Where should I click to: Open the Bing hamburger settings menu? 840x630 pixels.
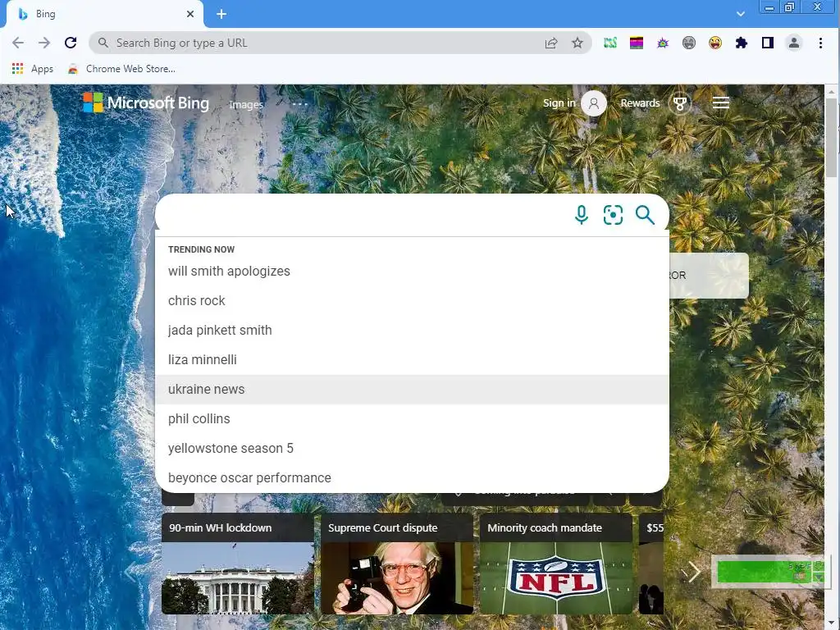(x=720, y=103)
